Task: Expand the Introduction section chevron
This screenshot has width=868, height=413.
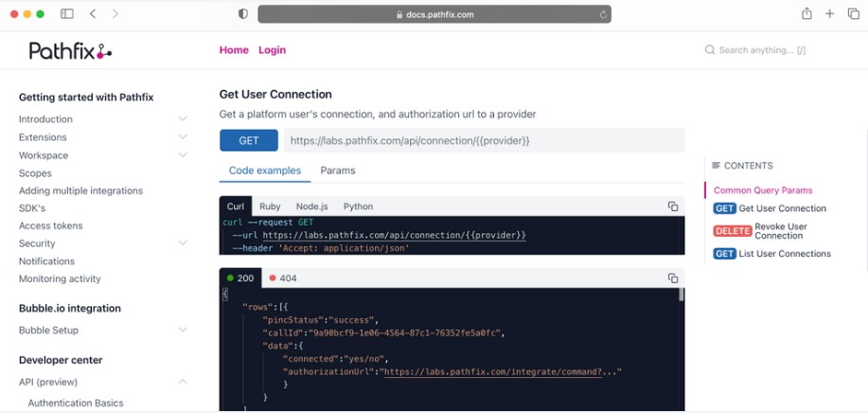Action: pyautogui.click(x=183, y=119)
